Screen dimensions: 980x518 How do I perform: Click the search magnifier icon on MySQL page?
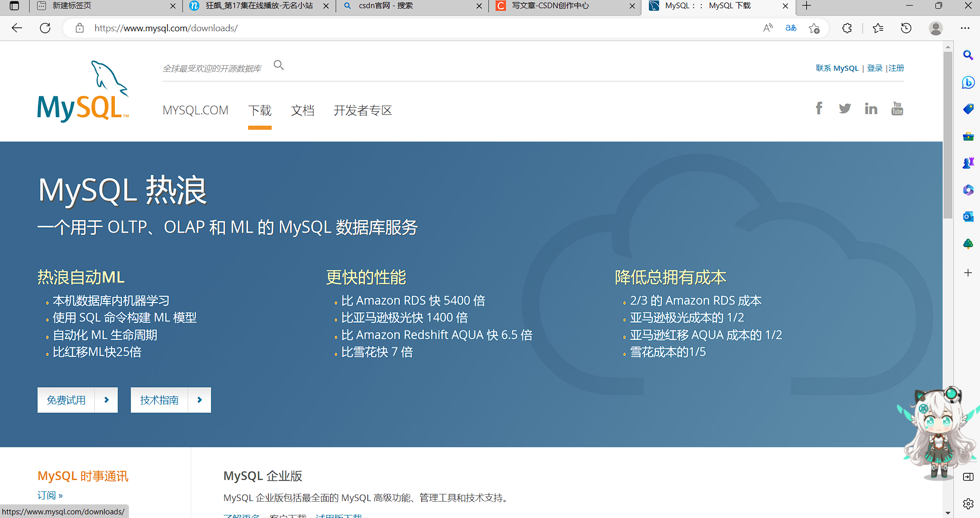tap(279, 65)
